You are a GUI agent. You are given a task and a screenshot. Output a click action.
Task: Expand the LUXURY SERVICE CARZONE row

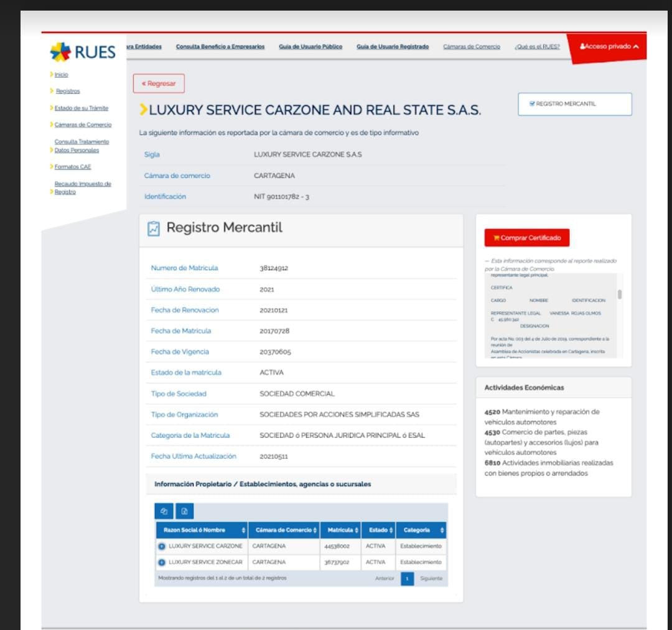pyautogui.click(x=162, y=546)
